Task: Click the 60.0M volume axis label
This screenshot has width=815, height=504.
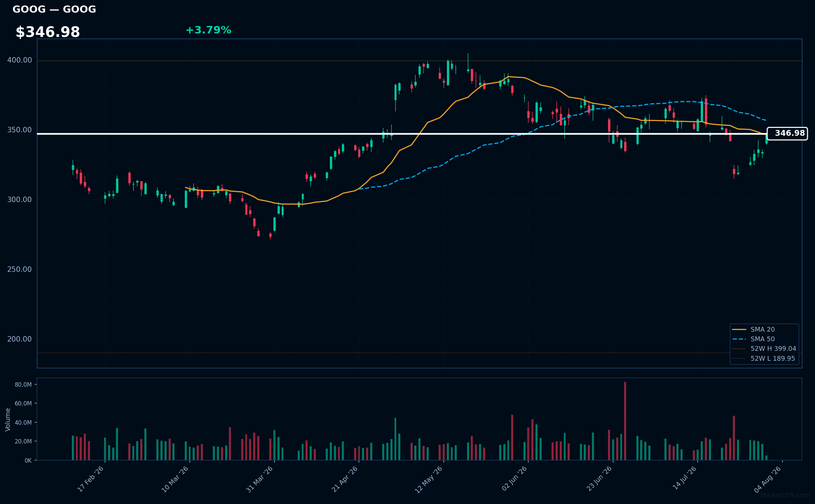Action: tap(23, 403)
